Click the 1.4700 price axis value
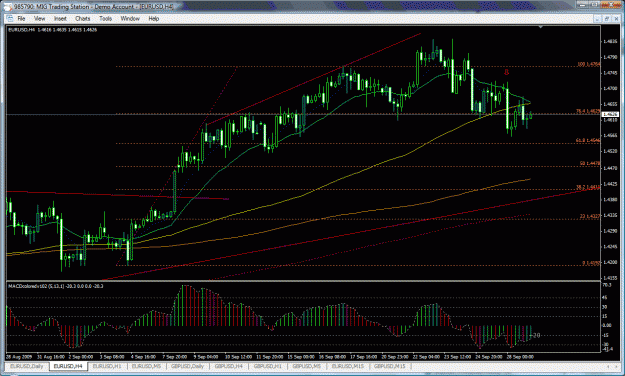The width and height of the screenshot is (625, 376). (610, 89)
